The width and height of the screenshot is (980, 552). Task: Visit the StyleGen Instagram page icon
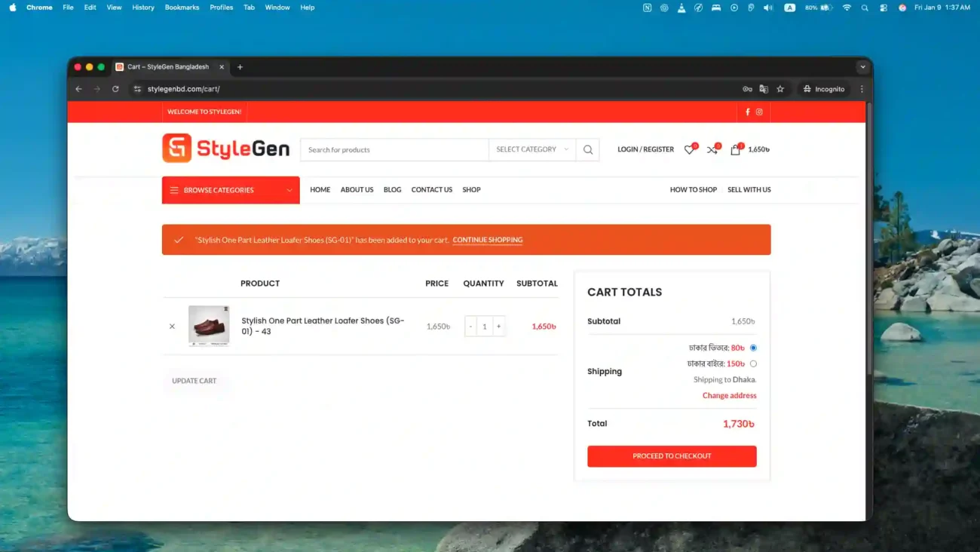pyautogui.click(x=759, y=112)
